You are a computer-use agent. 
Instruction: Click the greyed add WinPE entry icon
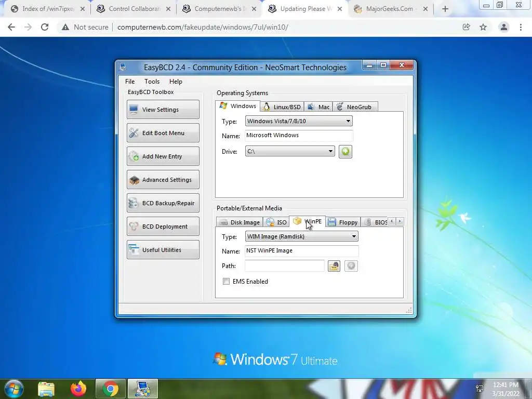351,265
